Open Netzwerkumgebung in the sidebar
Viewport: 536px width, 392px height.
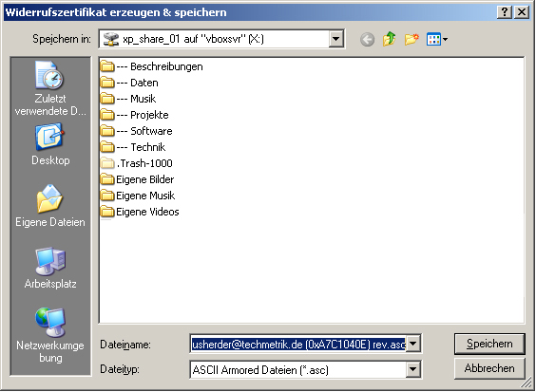click(50, 335)
